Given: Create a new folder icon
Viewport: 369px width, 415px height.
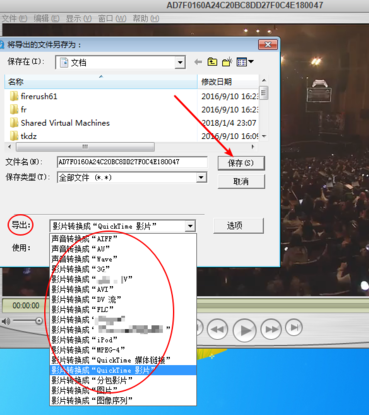Looking at the screenshot, I should point(227,62).
